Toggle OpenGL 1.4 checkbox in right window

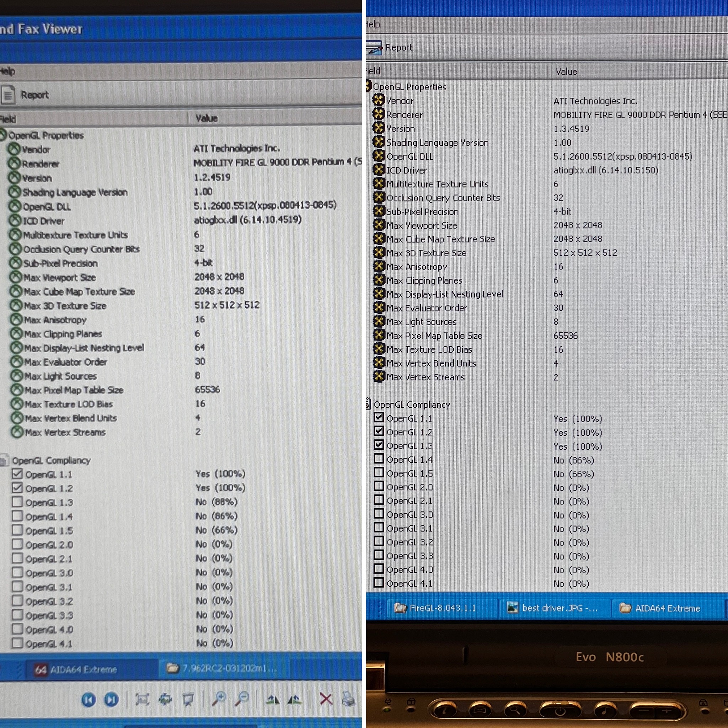pyautogui.click(x=379, y=459)
